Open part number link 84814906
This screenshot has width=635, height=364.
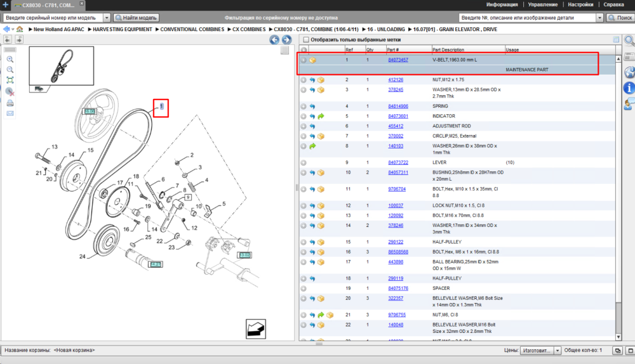(398, 107)
